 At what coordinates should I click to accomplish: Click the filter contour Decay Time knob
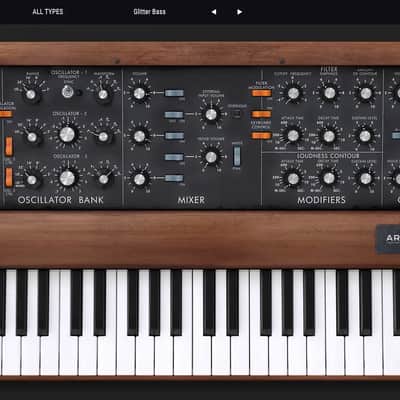(x=329, y=136)
